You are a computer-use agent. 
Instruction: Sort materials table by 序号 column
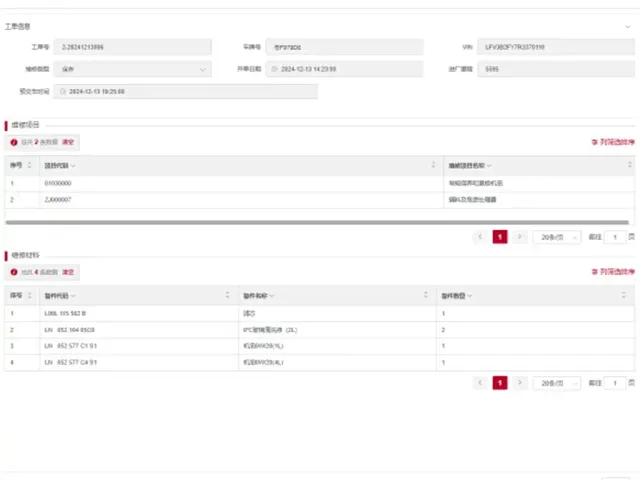pos(29,296)
